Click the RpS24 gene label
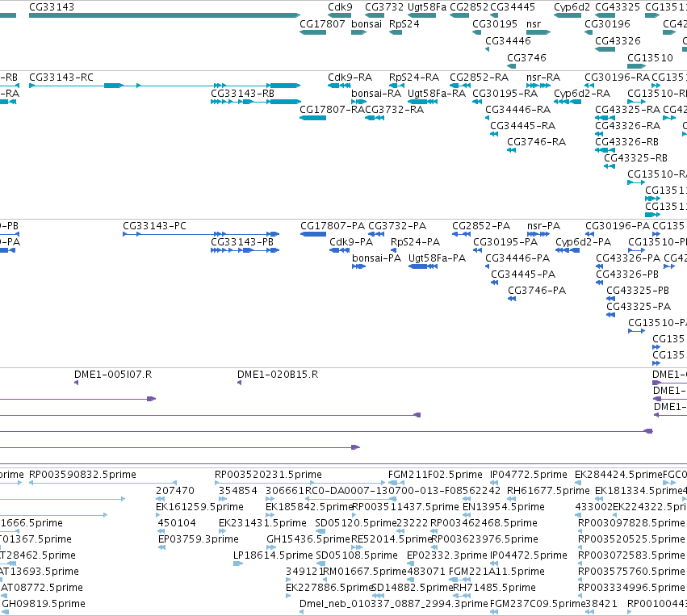This screenshot has width=687, height=616. tap(404, 24)
